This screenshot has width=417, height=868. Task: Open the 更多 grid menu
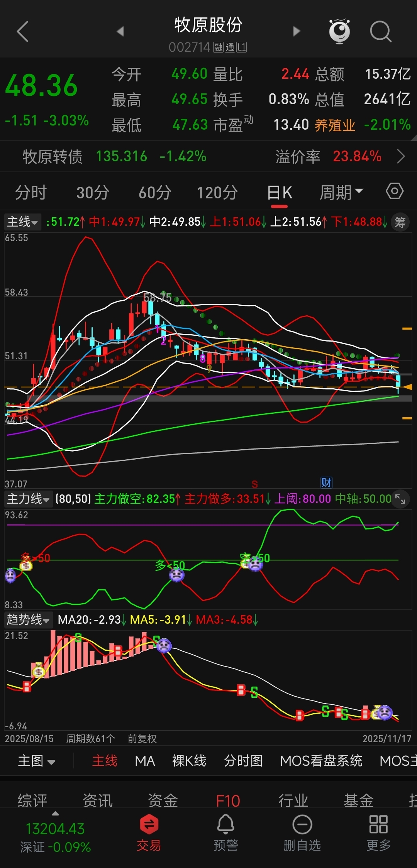click(378, 832)
